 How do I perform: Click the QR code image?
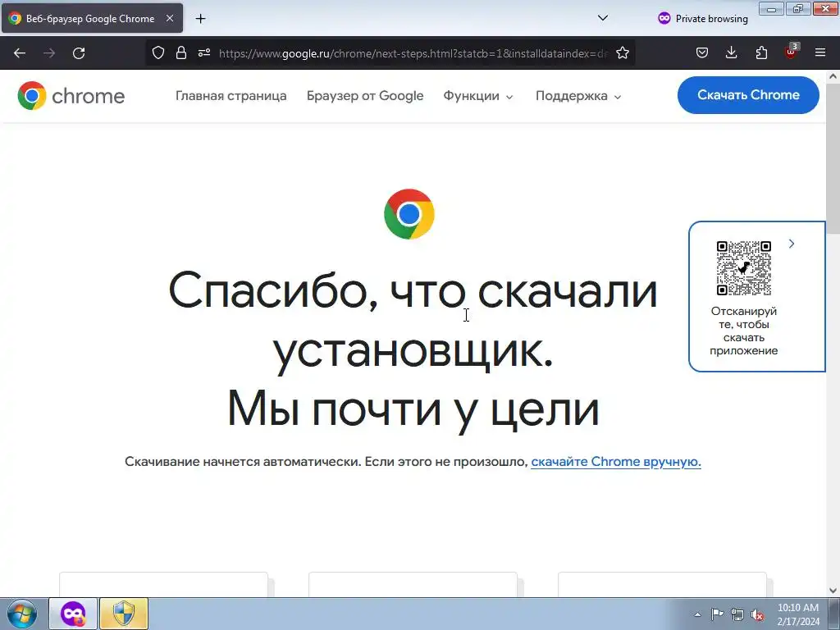743,268
